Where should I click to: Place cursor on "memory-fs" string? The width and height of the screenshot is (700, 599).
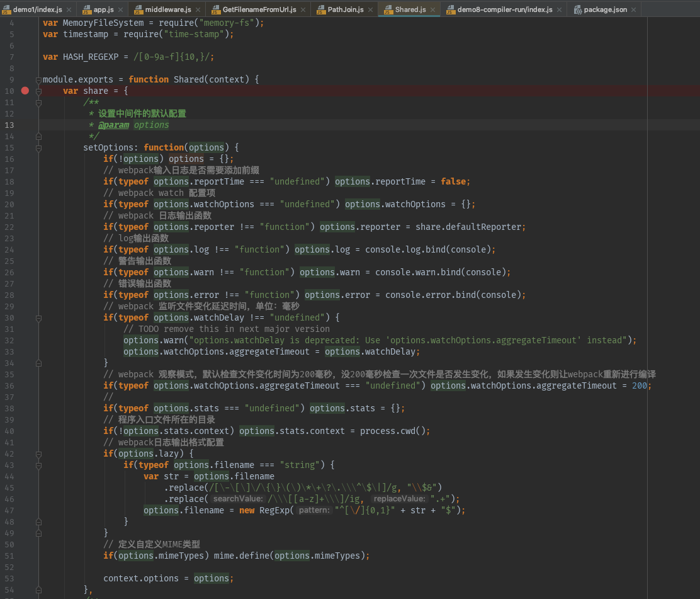click(227, 23)
